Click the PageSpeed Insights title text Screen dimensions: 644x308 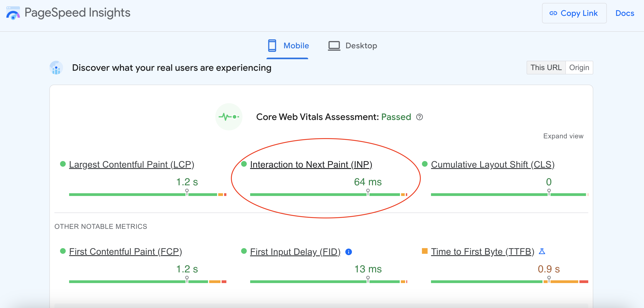pos(77,13)
